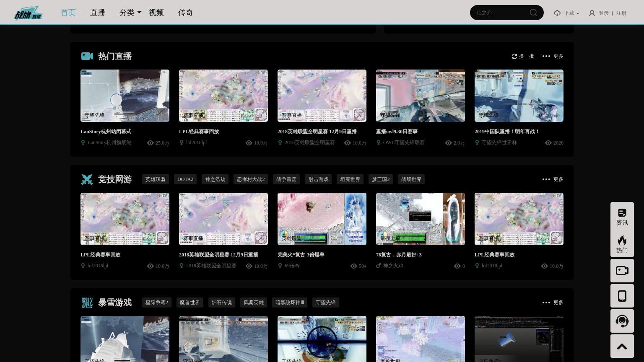Open the LanStory杭州站闭幕式 stream title

[106, 132]
